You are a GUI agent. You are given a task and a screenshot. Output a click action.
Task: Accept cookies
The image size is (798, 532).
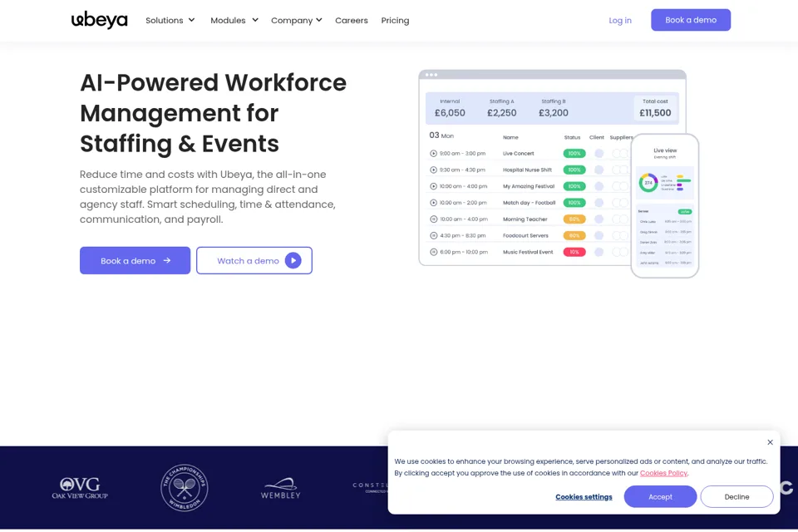660,496
